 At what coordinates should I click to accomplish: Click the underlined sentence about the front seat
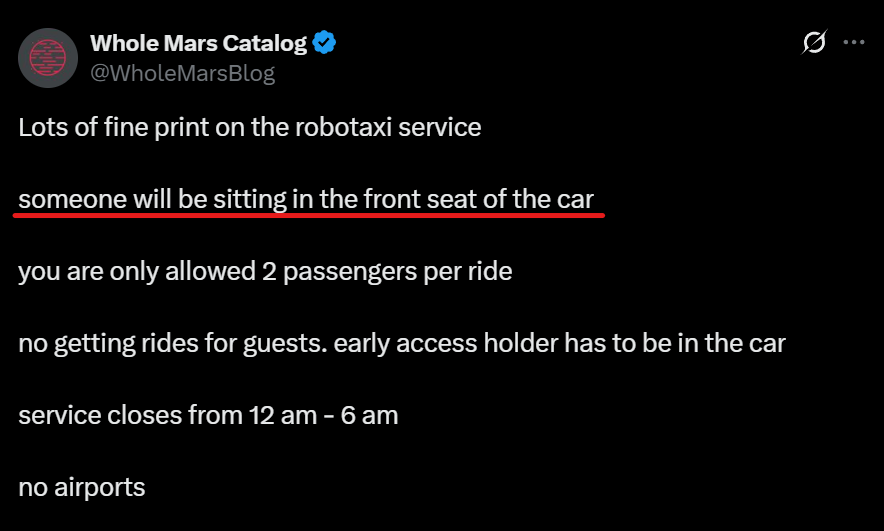tap(306, 199)
